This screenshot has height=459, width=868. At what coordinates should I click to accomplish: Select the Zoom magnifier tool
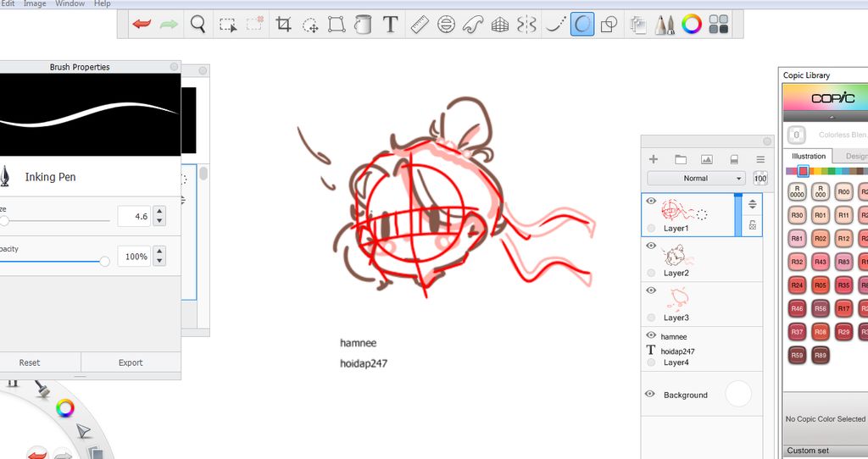198,25
